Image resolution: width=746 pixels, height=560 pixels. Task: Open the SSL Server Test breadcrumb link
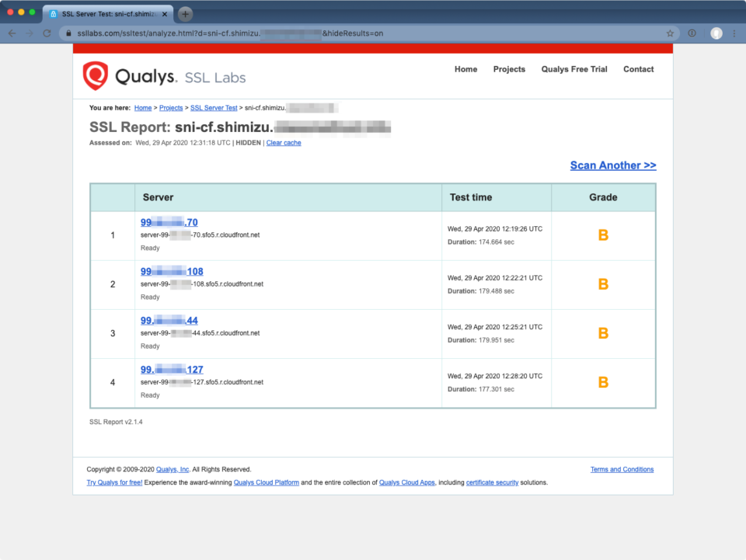(x=214, y=107)
